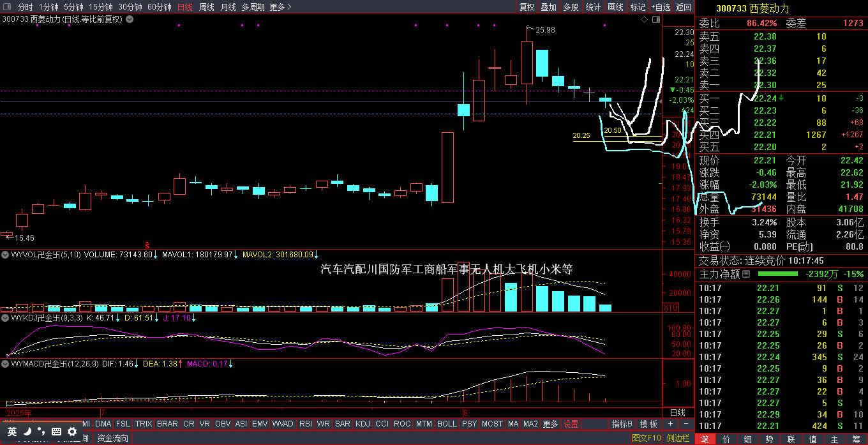
Task: Select the 周线 weekly chart tab
Action: click(207, 7)
